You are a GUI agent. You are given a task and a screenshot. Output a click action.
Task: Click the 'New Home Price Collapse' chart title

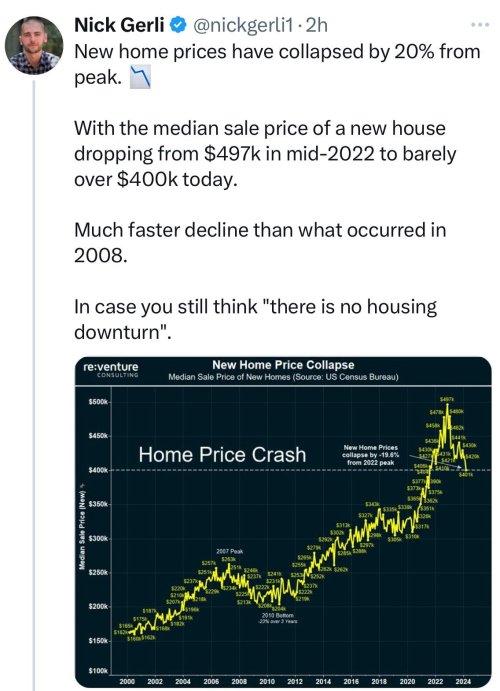pos(283,365)
